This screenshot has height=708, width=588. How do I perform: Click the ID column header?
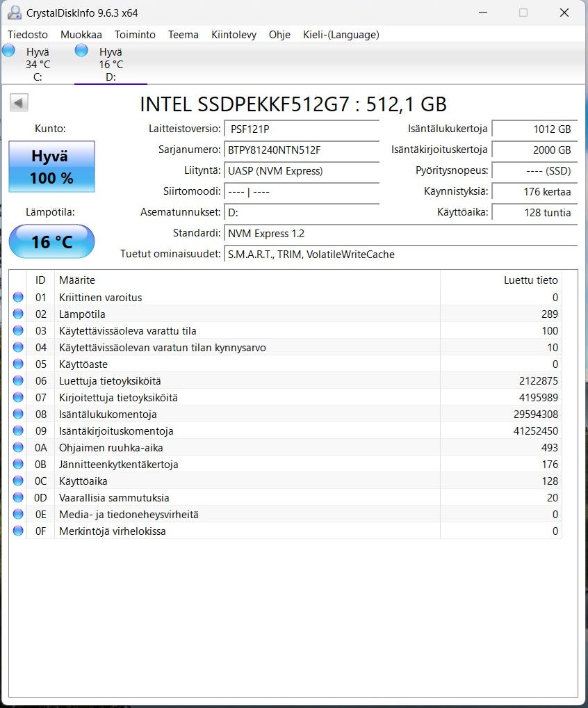click(40, 280)
